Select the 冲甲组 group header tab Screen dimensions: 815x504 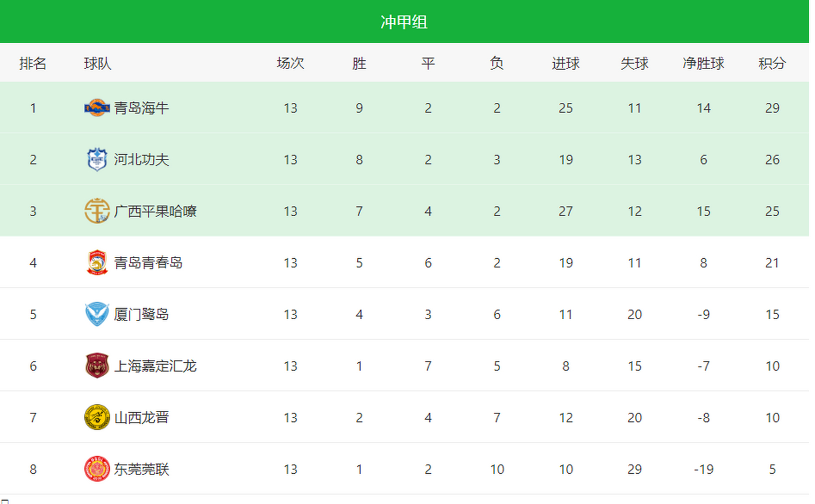(404, 22)
